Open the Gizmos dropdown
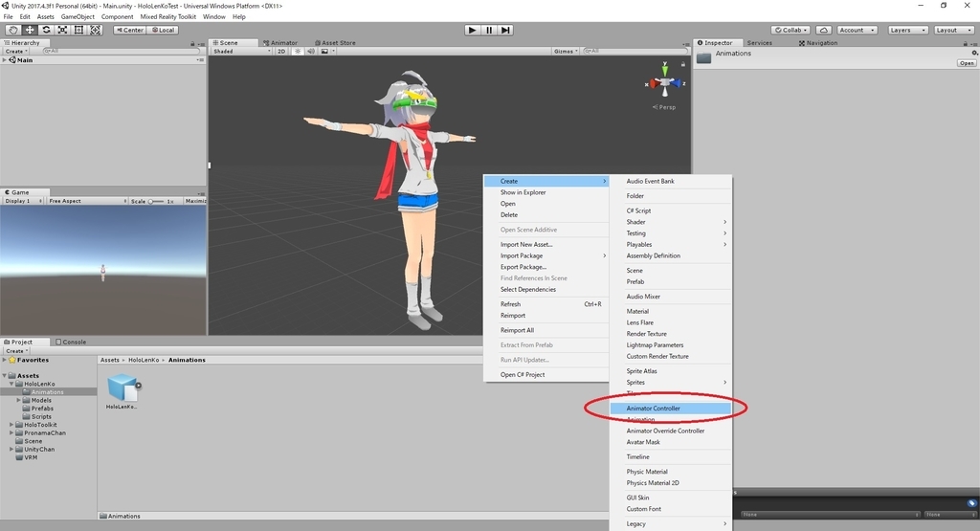980x531 pixels. point(566,52)
